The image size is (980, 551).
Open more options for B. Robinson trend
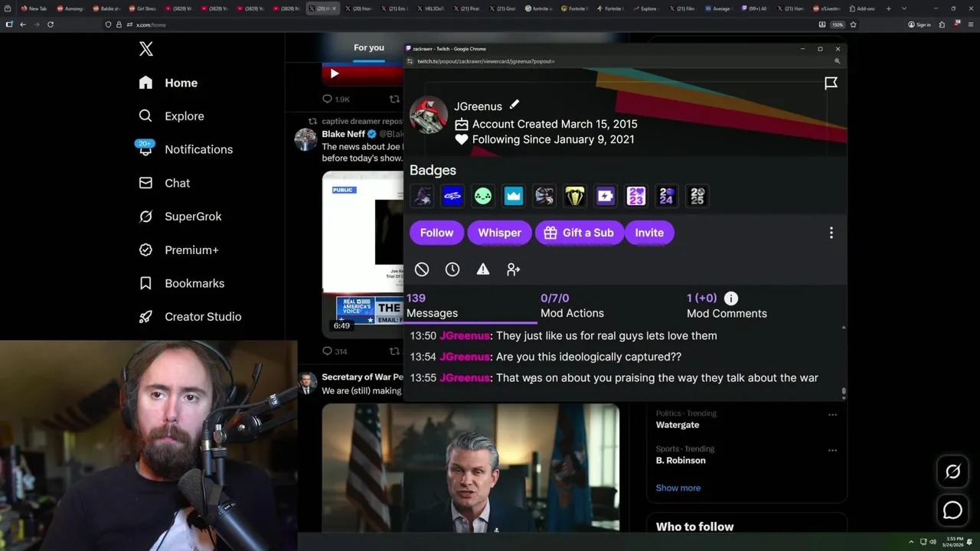pos(832,450)
